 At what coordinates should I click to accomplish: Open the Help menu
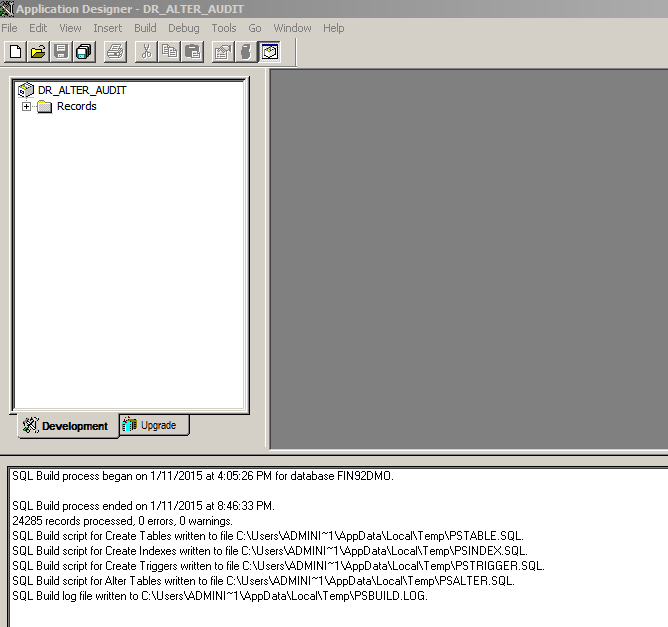pos(334,28)
